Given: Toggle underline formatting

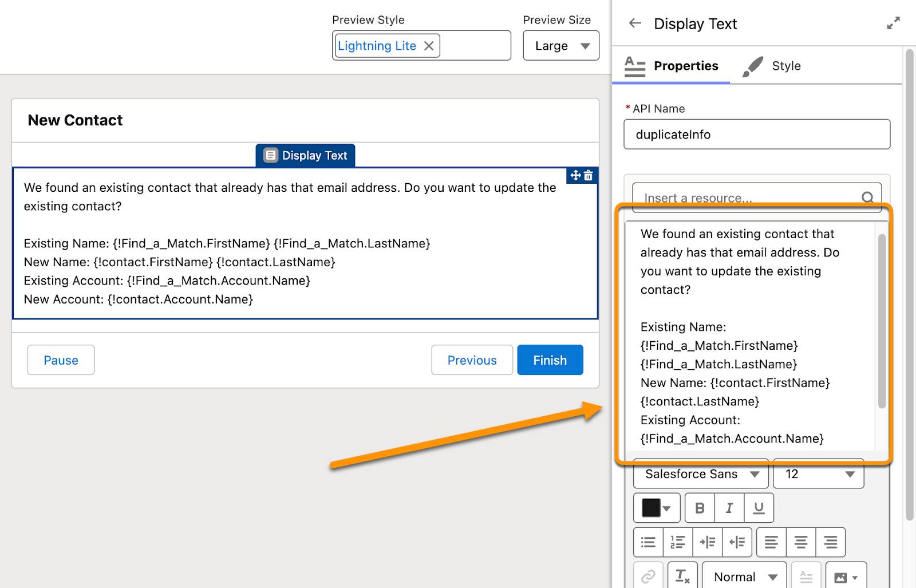Looking at the screenshot, I should 759,507.
